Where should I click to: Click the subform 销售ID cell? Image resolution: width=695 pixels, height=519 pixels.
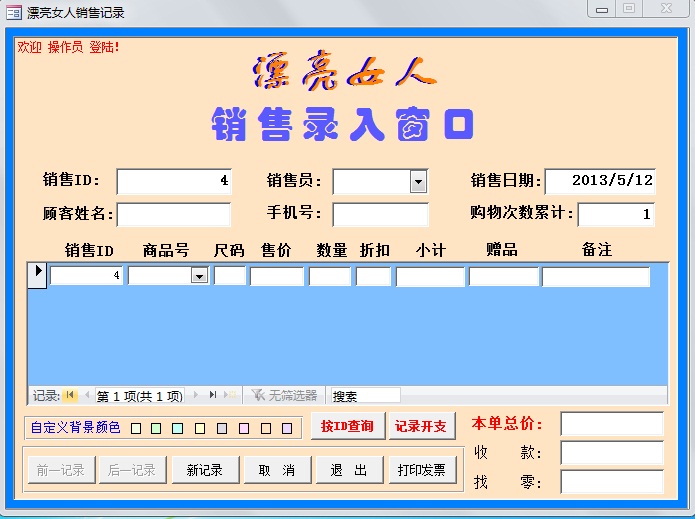coord(86,276)
